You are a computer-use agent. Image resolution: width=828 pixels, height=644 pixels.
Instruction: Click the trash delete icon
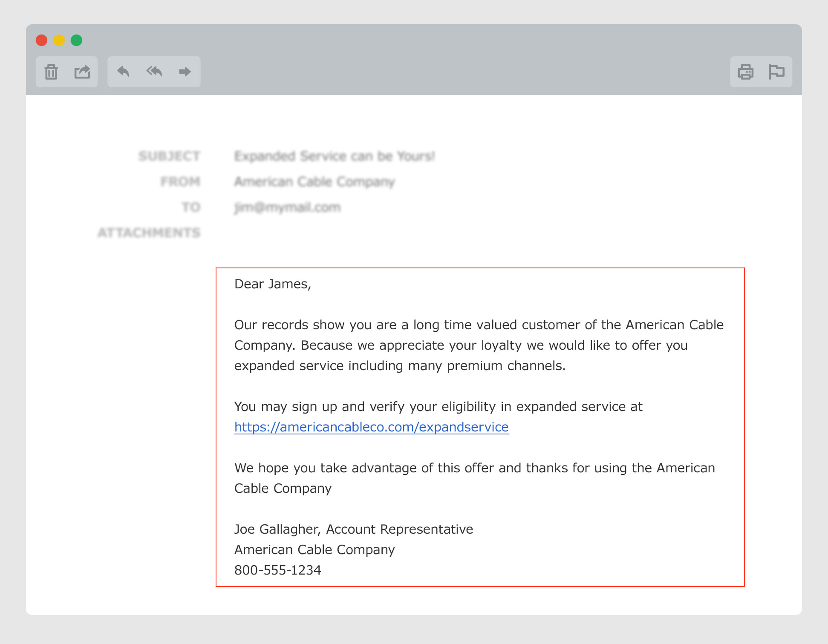(x=51, y=72)
